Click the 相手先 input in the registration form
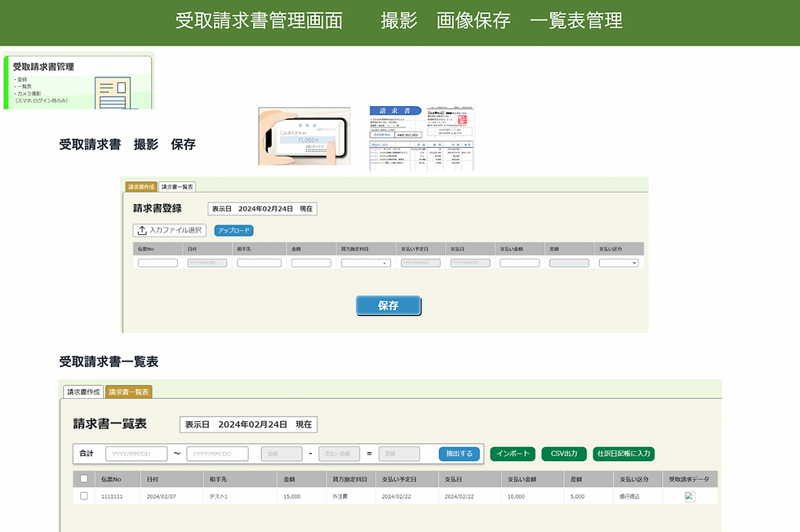Viewport: 800px width, 532px height. tap(260, 264)
